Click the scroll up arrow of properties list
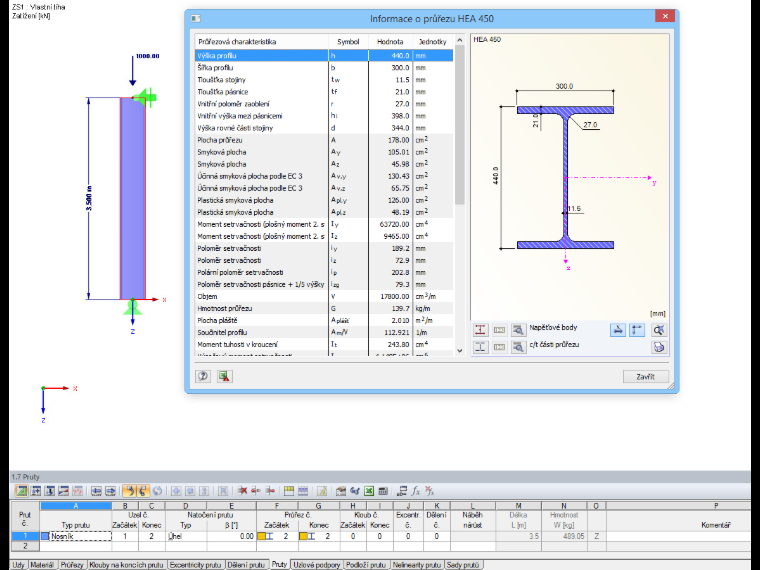This screenshot has width=760, height=570. coord(459,40)
